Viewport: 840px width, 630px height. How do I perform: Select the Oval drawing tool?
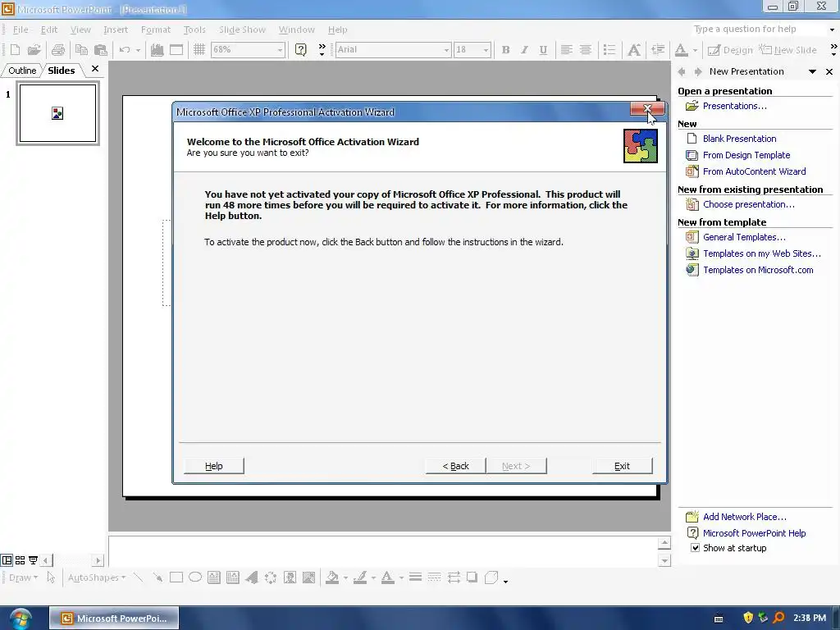click(195, 577)
